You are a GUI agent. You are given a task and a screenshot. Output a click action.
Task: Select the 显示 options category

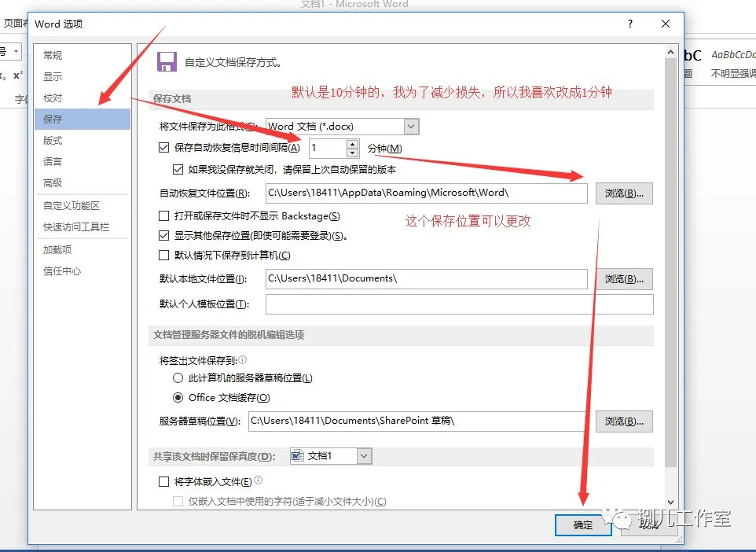[83, 76]
